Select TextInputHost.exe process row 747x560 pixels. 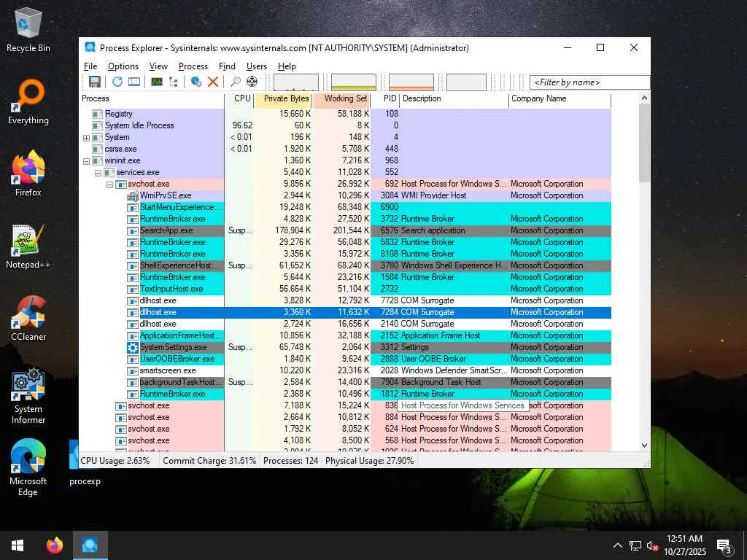pos(345,289)
